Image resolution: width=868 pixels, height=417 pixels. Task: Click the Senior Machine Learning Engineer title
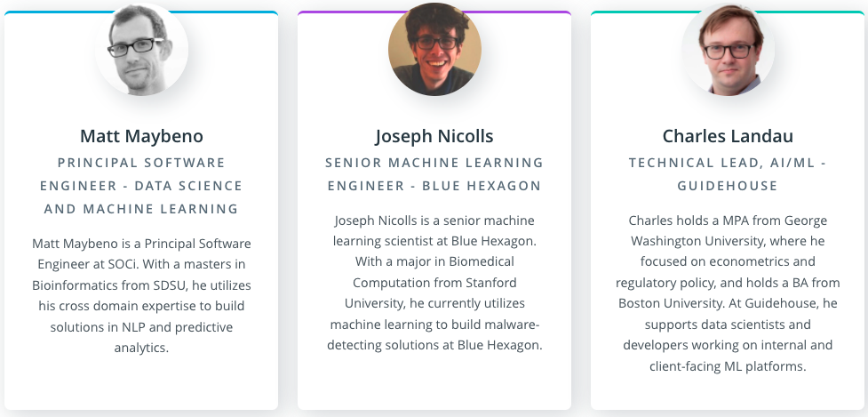[x=434, y=174]
